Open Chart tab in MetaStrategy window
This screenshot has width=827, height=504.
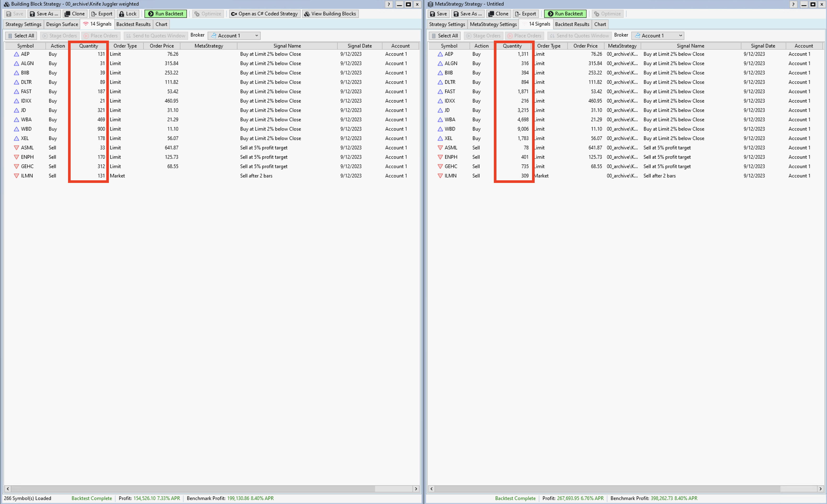[x=600, y=24]
